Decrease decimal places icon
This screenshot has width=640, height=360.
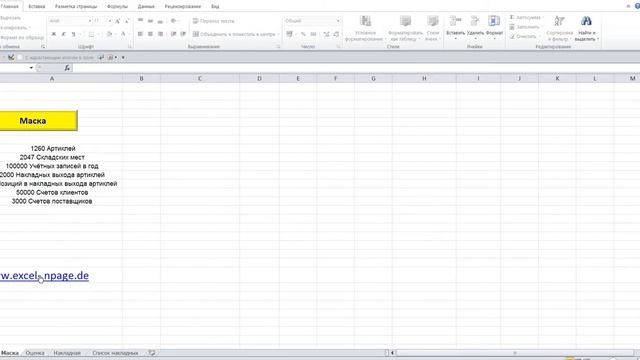point(336,34)
